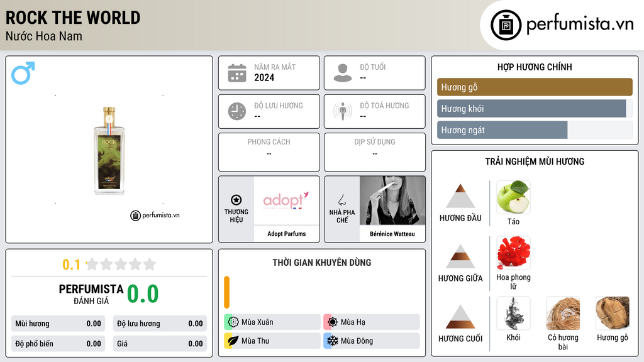Click the star rating row
This screenshot has width=644, height=362.
tap(121, 264)
